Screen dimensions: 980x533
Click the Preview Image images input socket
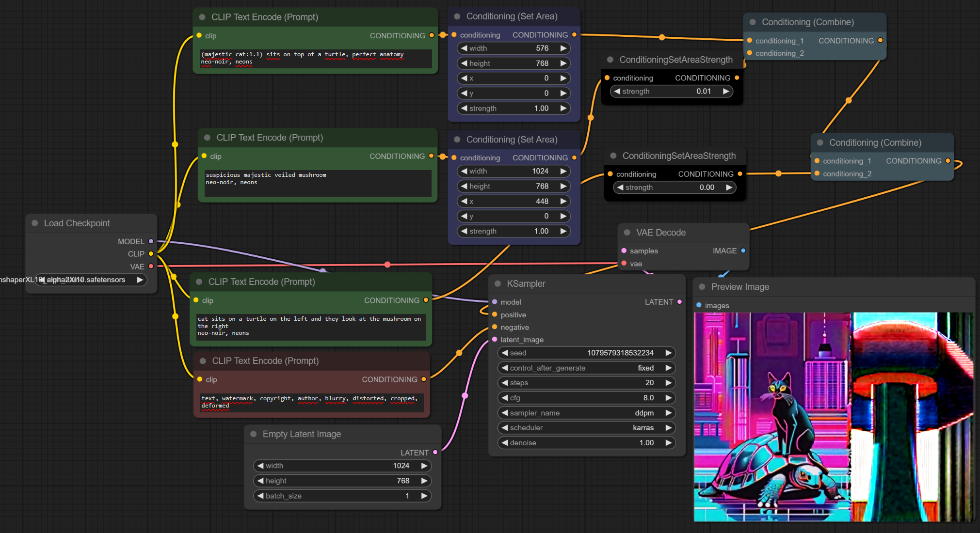[x=699, y=305]
